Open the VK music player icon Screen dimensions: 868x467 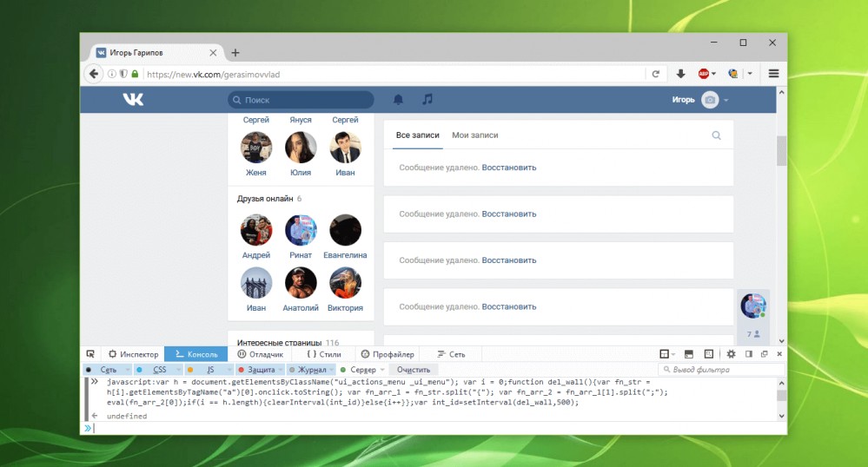click(427, 99)
